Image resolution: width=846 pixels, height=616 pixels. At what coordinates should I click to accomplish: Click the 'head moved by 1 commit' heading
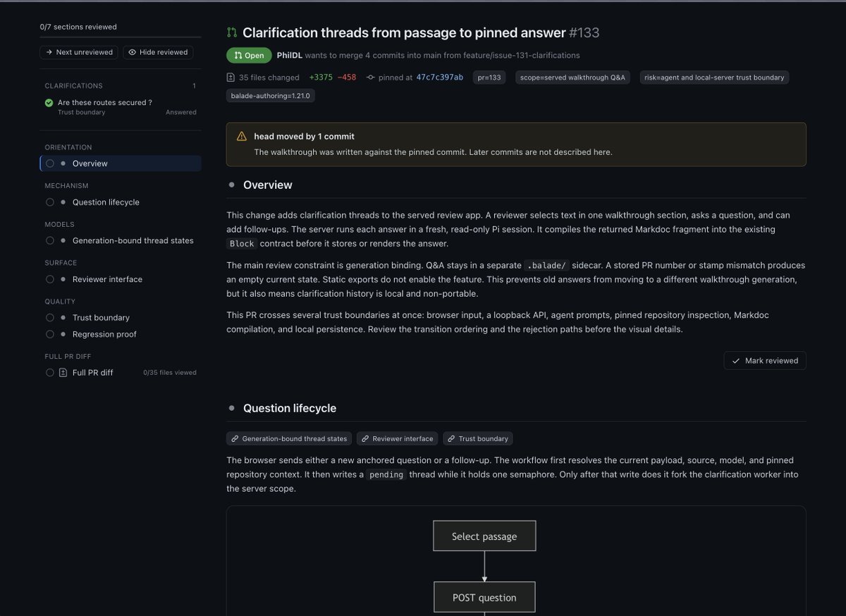pyautogui.click(x=305, y=136)
